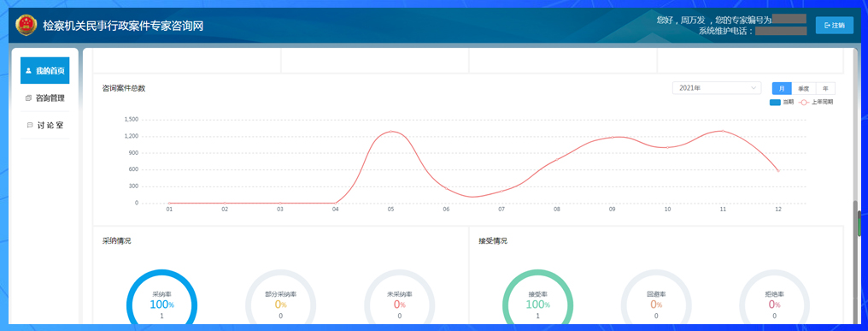
Task: Click the logout arrow icon in 注销 button
Action: click(828, 26)
